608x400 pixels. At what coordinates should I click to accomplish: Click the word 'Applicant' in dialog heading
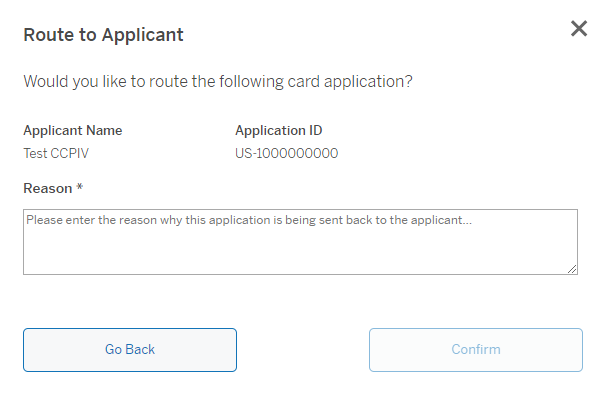tap(142, 35)
